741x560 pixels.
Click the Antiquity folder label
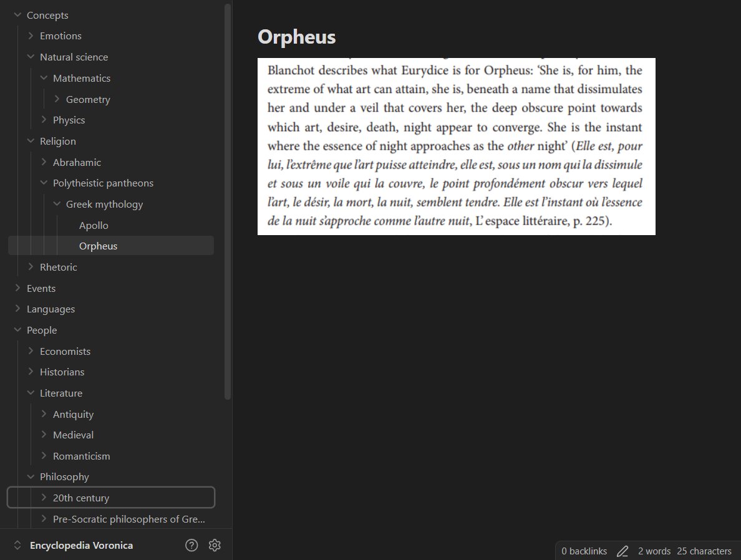click(x=73, y=415)
